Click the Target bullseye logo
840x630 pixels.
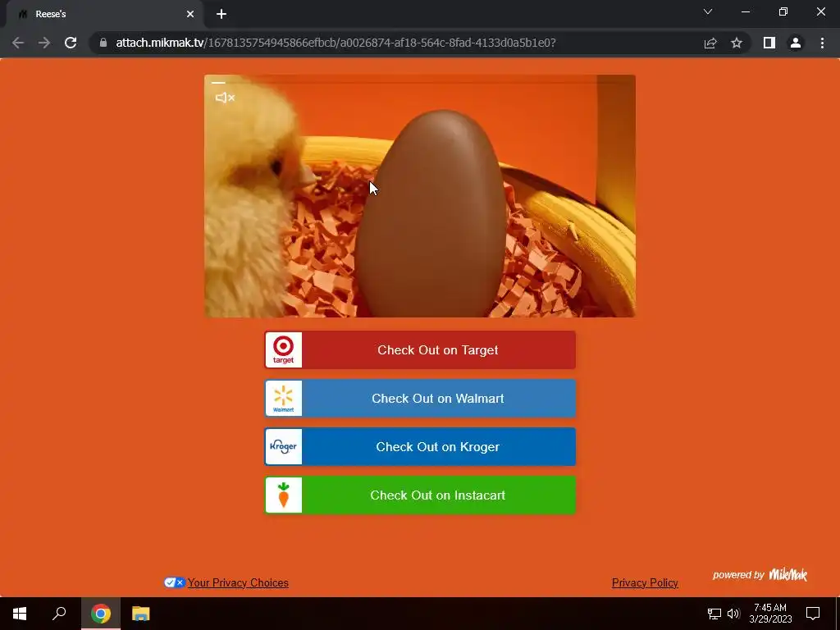click(283, 349)
